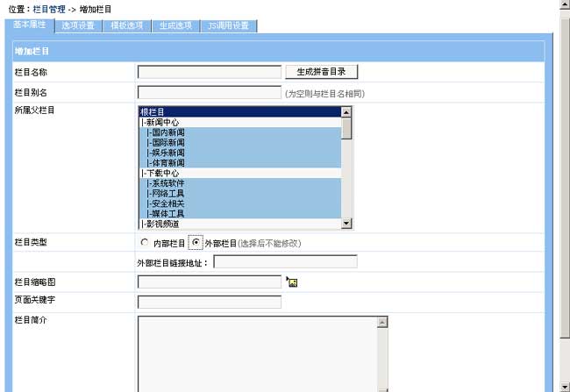
Task: Click the 外部栏目链接地址 input field
Action: 285,261
